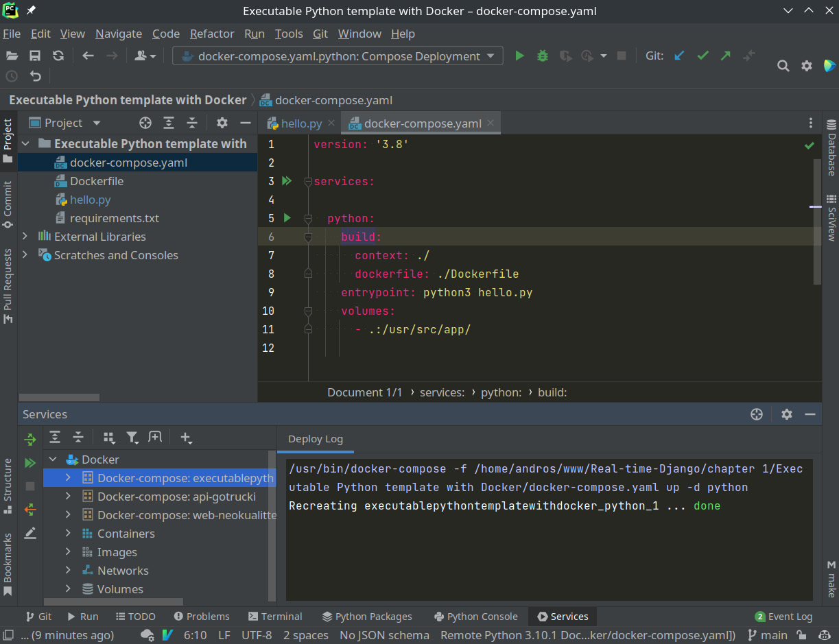Toggle the Bookmarks tool window
Viewport: 839px width, 644px height.
click(x=8, y=564)
